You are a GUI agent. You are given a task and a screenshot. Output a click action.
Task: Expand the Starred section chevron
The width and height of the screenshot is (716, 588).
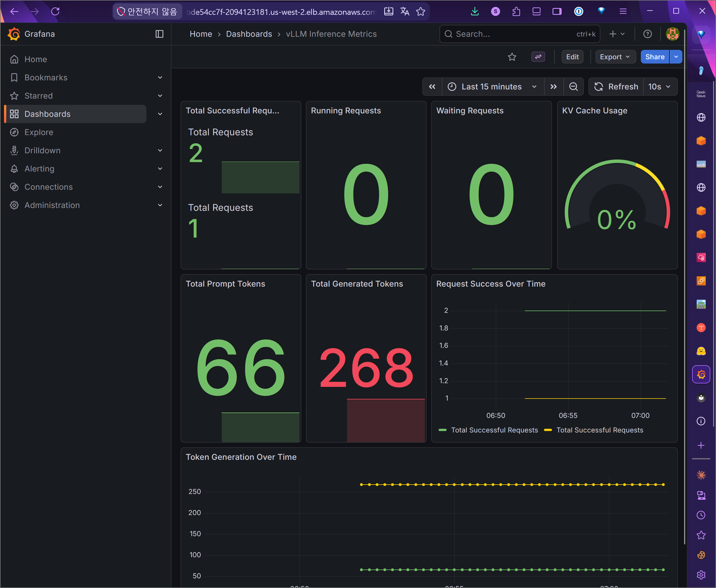click(160, 96)
